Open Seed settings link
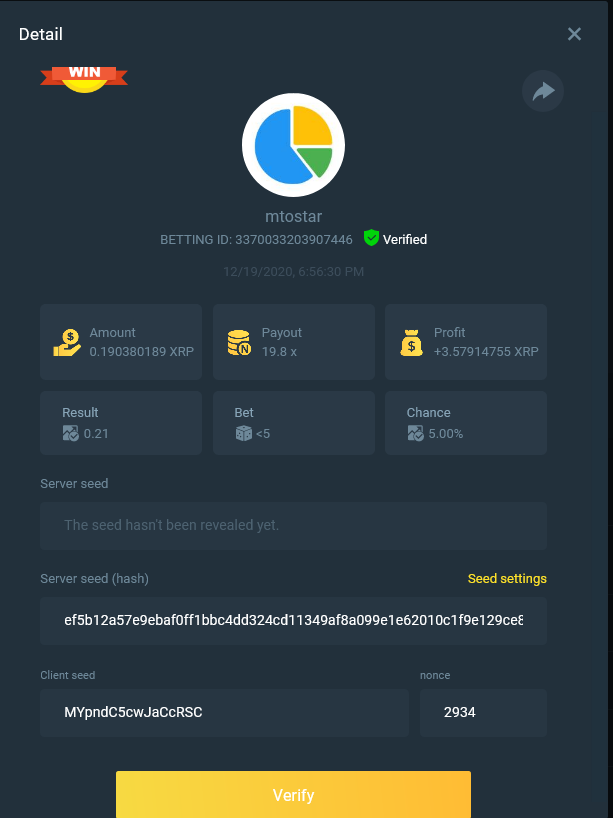This screenshot has width=613, height=818. pos(507,579)
